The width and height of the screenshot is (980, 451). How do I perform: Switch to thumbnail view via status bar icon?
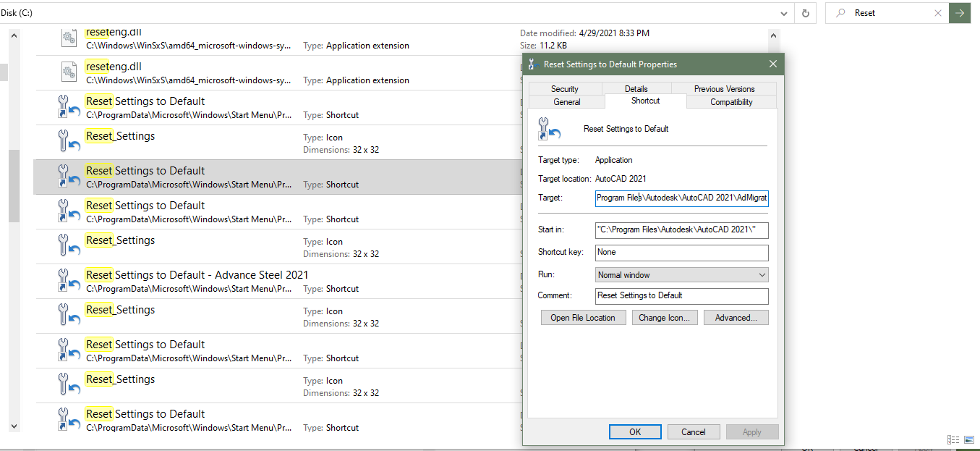(x=968, y=439)
